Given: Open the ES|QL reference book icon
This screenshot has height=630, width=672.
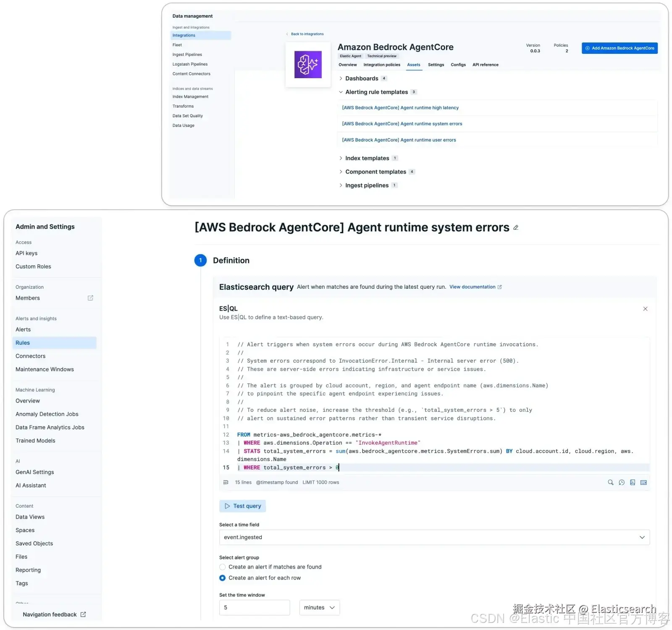Looking at the screenshot, I should tap(633, 482).
